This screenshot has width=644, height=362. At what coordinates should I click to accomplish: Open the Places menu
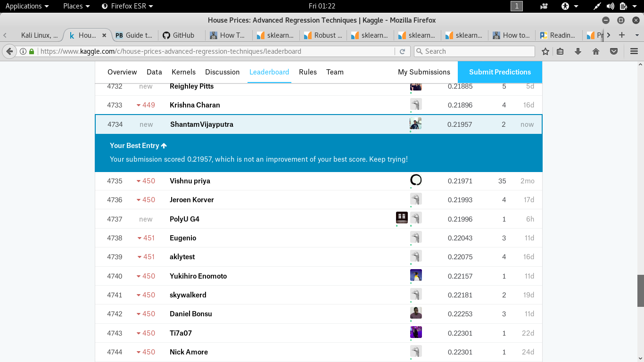click(x=76, y=6)
